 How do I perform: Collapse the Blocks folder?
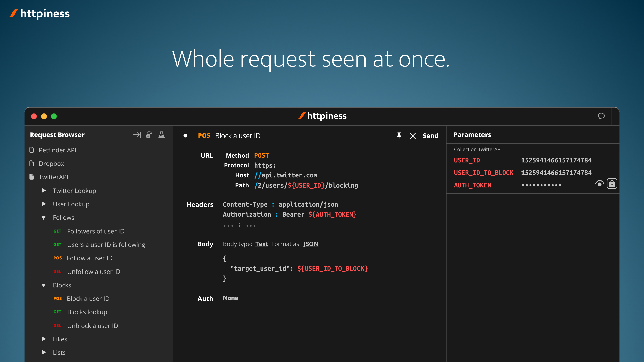[x=44, y=285]
